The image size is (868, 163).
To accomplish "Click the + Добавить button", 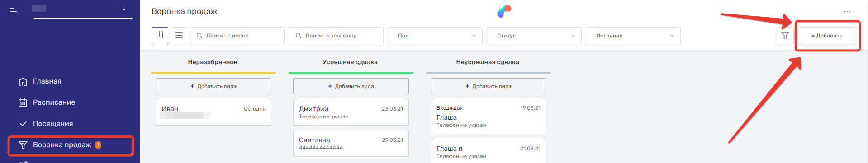I will 827,36.
